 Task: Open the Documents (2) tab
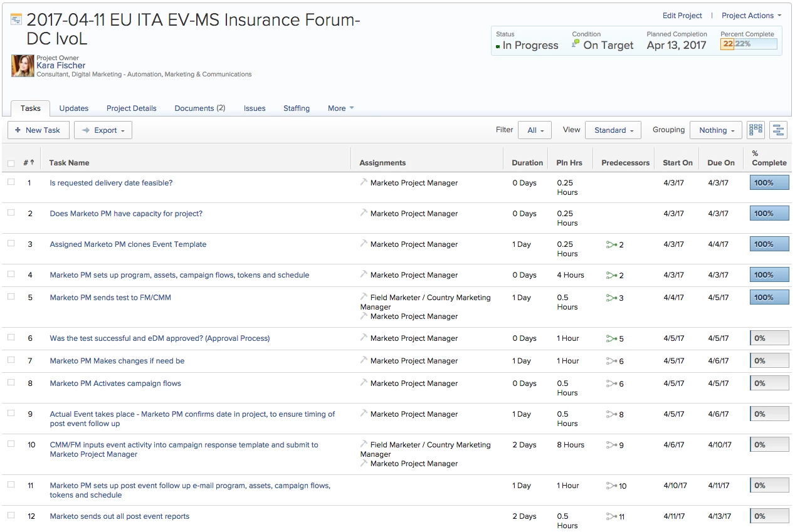click(199, 108)
